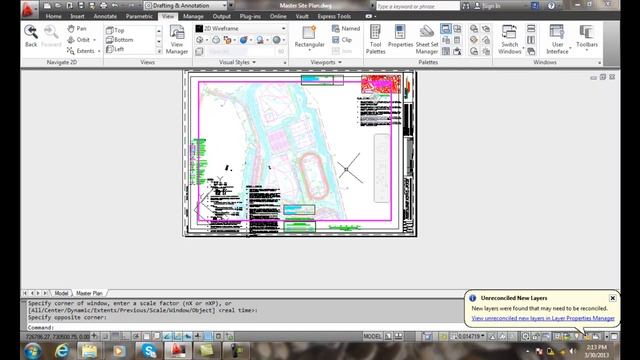Click the Clip viewport tool

(342, 40)
